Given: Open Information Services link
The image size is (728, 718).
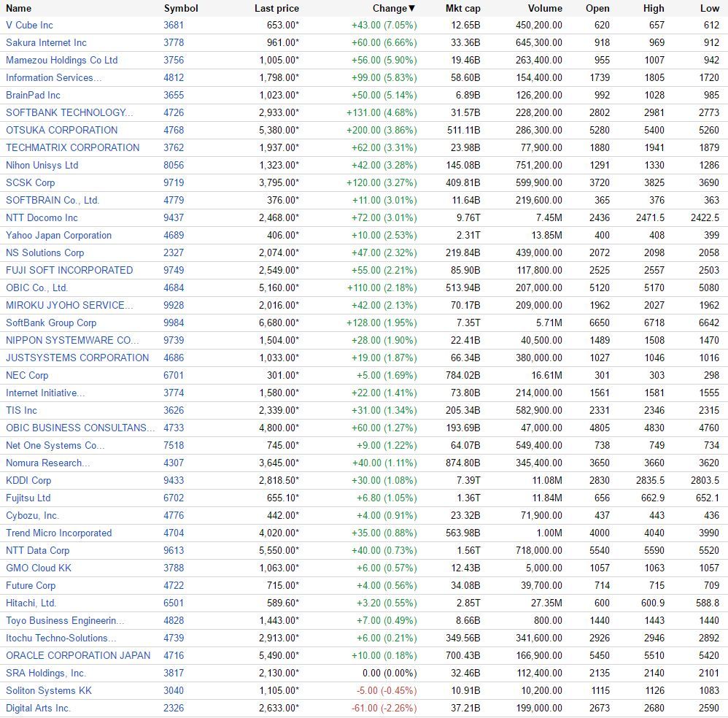Looking at the screenshot, I should (53, 77).
